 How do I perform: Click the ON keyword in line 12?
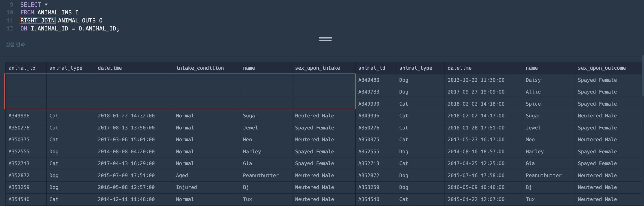[x=24, y=28]
